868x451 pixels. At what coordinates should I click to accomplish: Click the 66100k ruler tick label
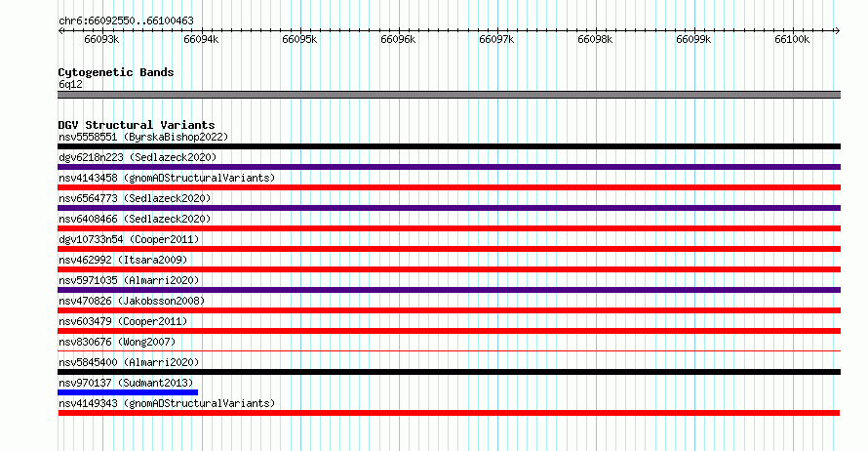[x=792, y=40]
